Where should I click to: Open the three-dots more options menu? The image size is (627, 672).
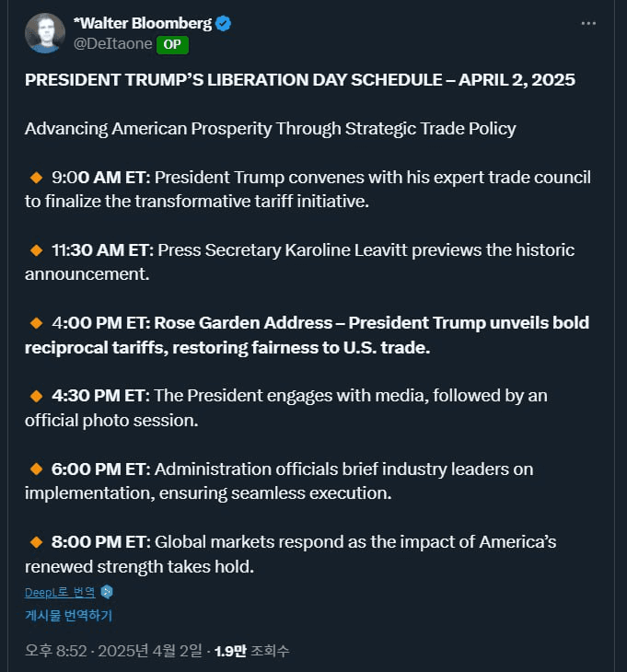click(x=588, y=23)
